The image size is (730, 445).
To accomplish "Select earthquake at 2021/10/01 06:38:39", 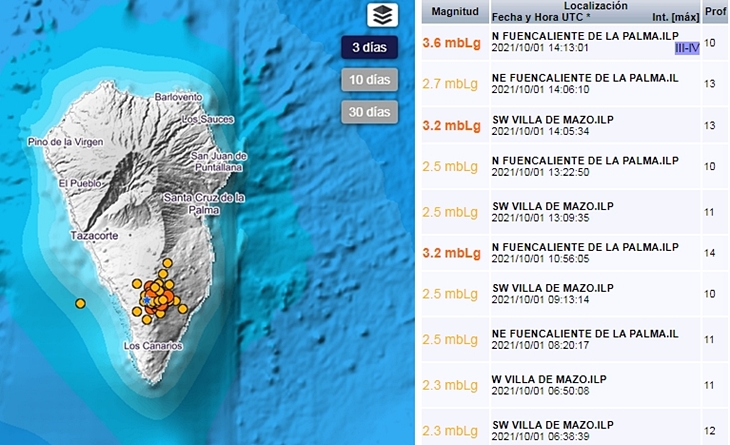I will click(540, 437).
